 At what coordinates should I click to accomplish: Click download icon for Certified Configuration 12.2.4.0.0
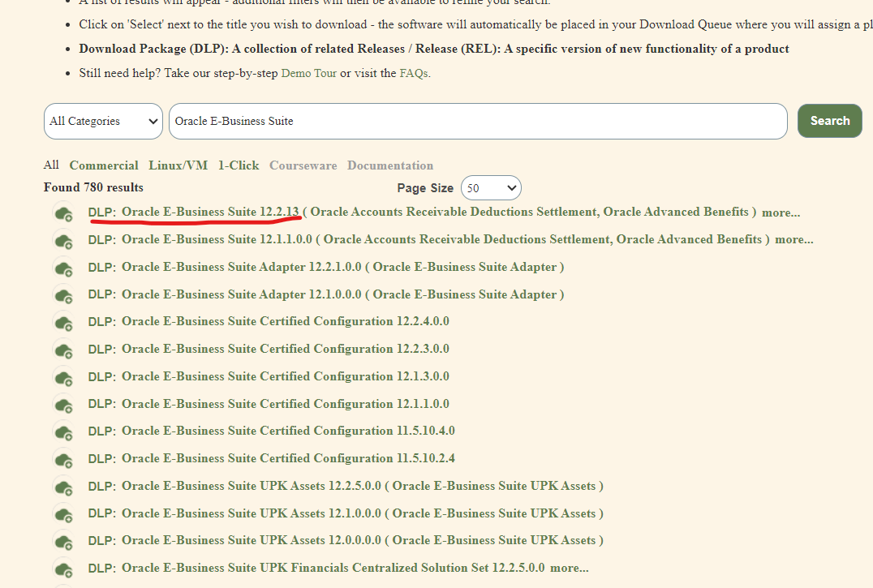tap(63, 323)
